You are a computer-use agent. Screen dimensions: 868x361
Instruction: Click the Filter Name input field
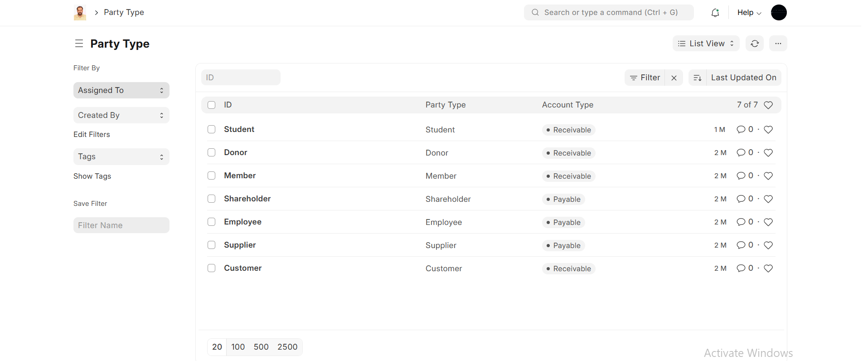click(121, 225)
